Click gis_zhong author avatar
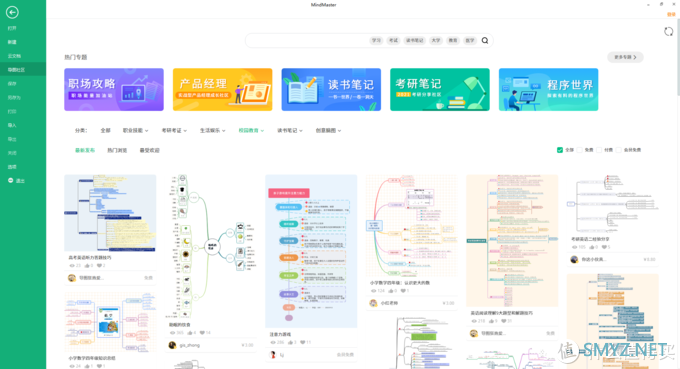 [x=172, y=345]
